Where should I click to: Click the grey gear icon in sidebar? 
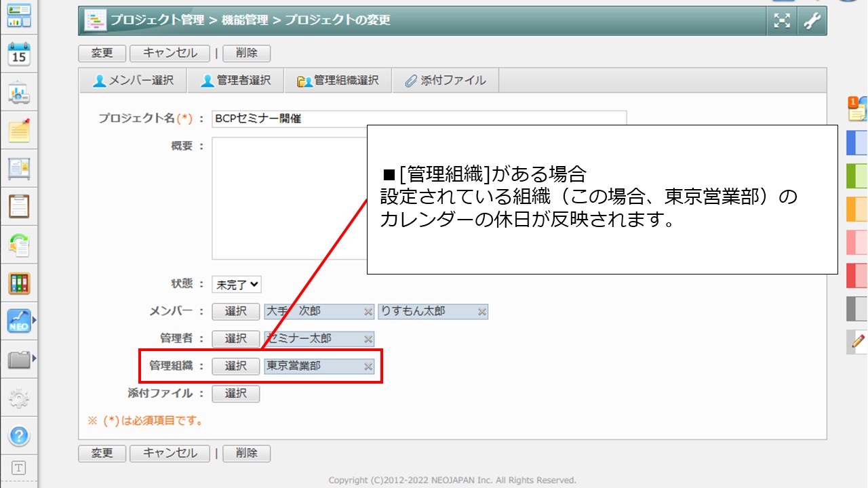[x=19, y=398]
